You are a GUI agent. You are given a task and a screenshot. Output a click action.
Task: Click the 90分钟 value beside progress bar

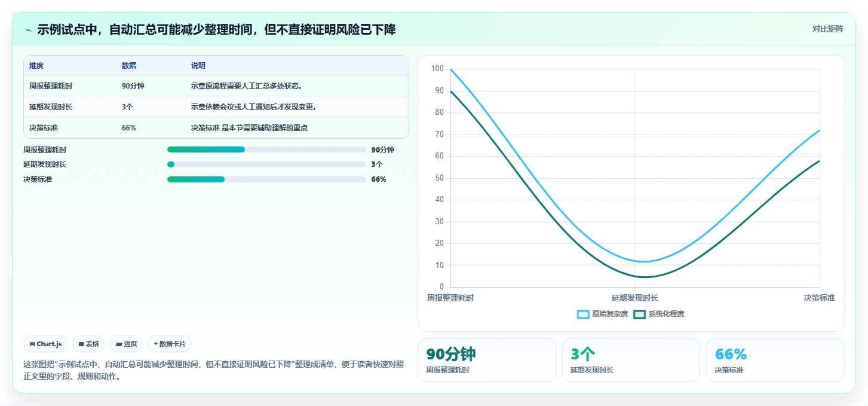pyautogui.click(x=382, y=150)
